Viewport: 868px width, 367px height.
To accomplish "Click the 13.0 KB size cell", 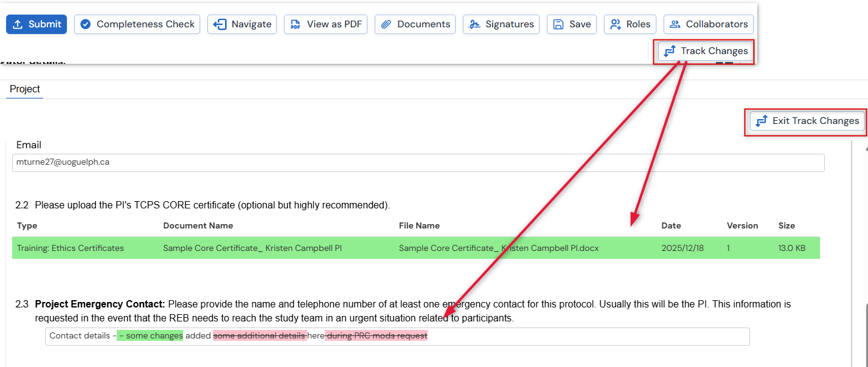I will (792, 248).
